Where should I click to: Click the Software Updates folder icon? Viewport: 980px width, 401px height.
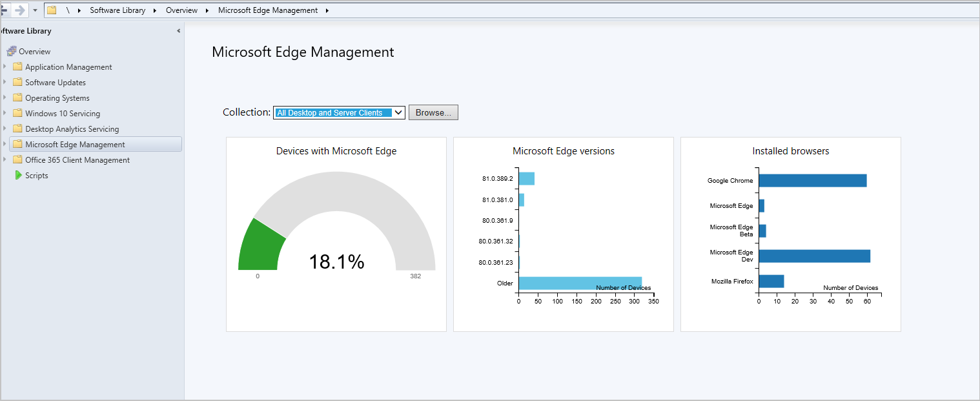pyautogui.click(x=17, y=82)
